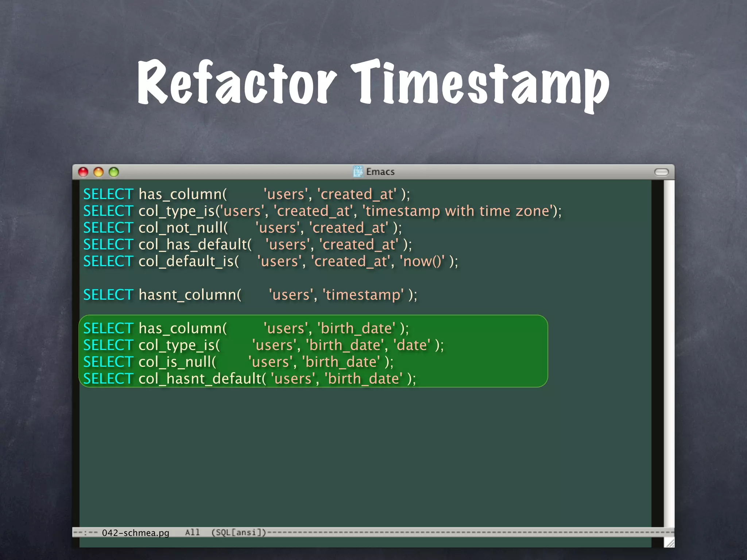The image size is (747, 560).
Task: Minimize Emacs using the yellow button
Action: (x=98, y=172)
